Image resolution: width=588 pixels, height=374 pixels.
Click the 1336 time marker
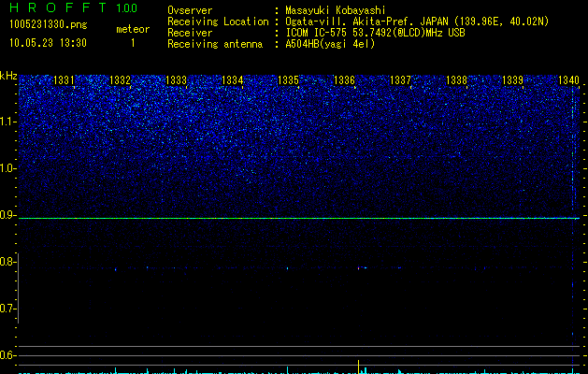[344, 80]
